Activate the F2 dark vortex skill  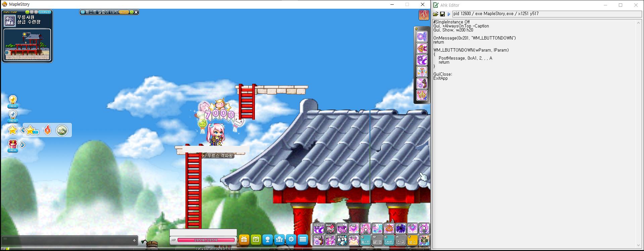tap(401, 229)
